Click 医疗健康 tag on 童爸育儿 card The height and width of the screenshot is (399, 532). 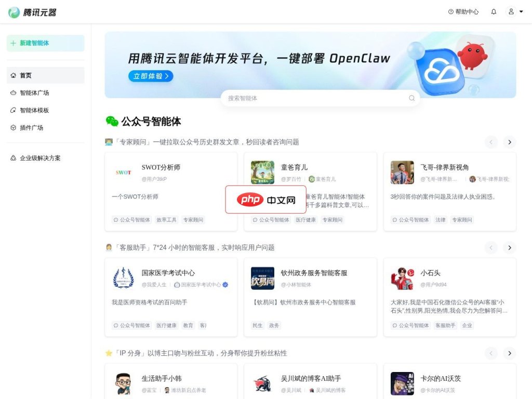305,220
